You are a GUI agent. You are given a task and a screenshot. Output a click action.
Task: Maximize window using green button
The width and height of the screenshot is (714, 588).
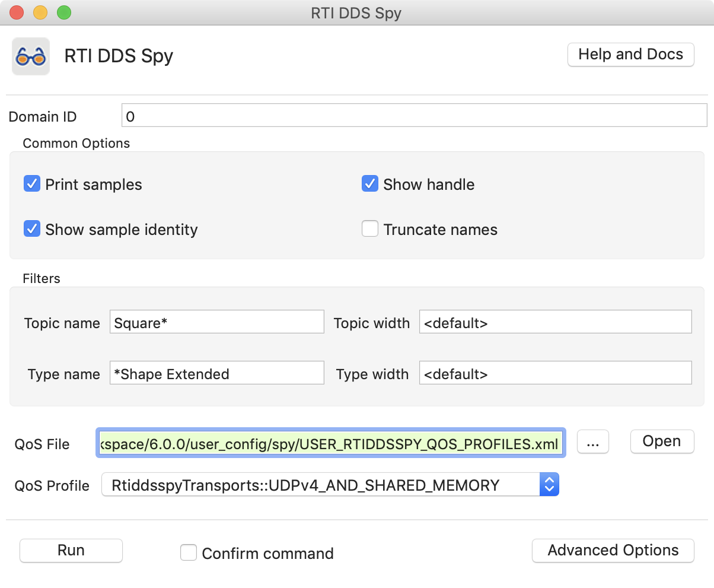(63, 12)
